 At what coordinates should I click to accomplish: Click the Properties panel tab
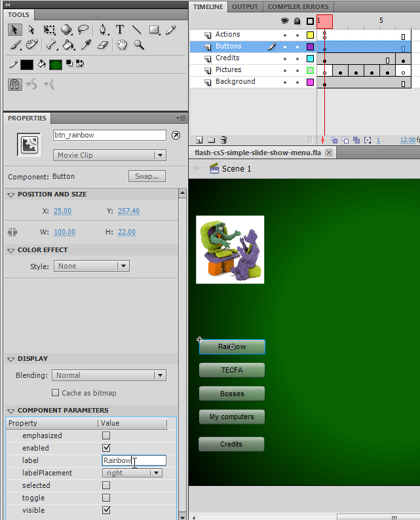coord(27,119)
